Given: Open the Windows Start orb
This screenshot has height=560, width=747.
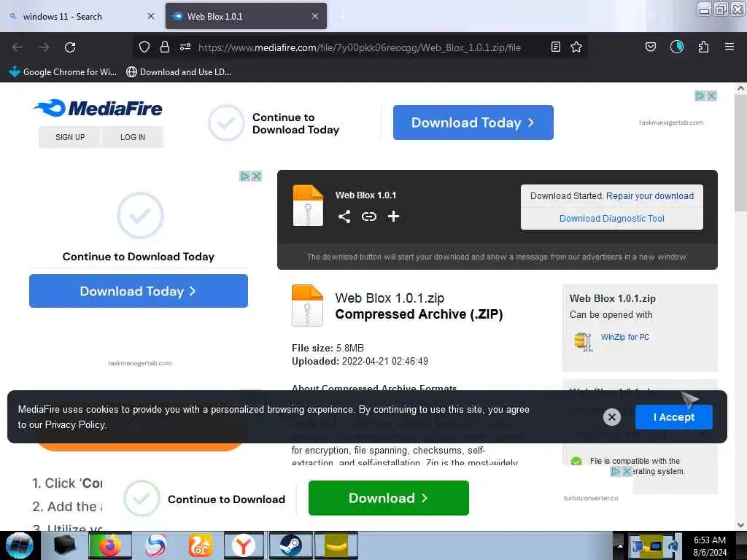Looking at the screenshot, I should click(20, 545).
